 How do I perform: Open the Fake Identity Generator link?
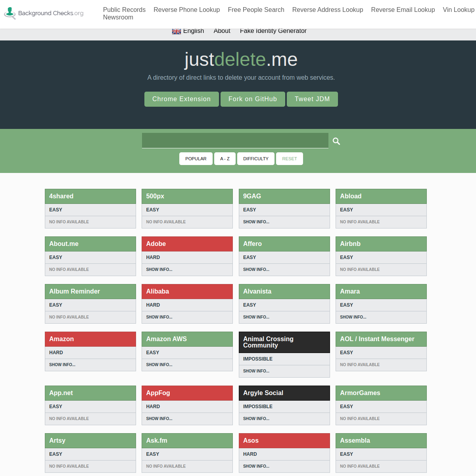[273, 31]
